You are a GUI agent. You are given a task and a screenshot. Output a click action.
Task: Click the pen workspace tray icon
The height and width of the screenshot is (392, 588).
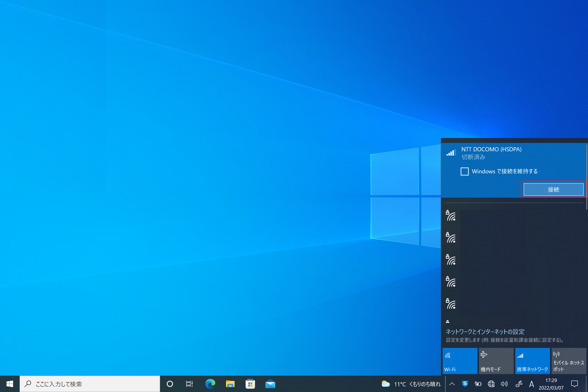519,384
